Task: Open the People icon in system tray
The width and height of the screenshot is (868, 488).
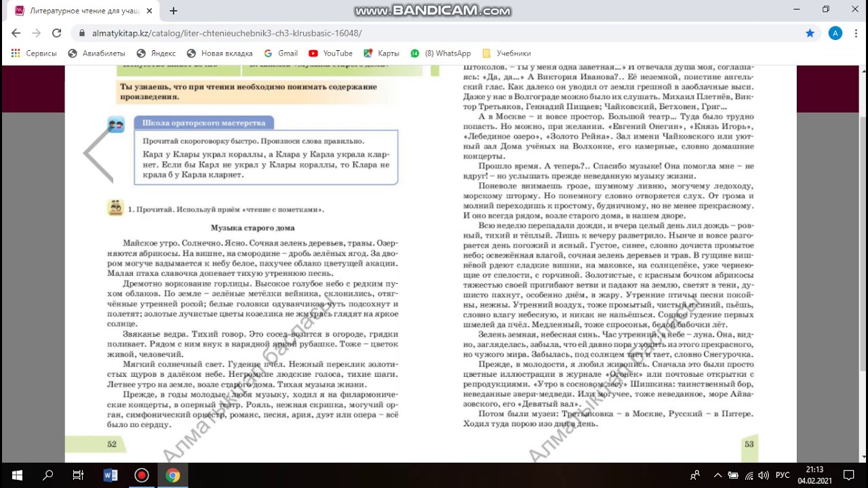Action: click(695, 475)
